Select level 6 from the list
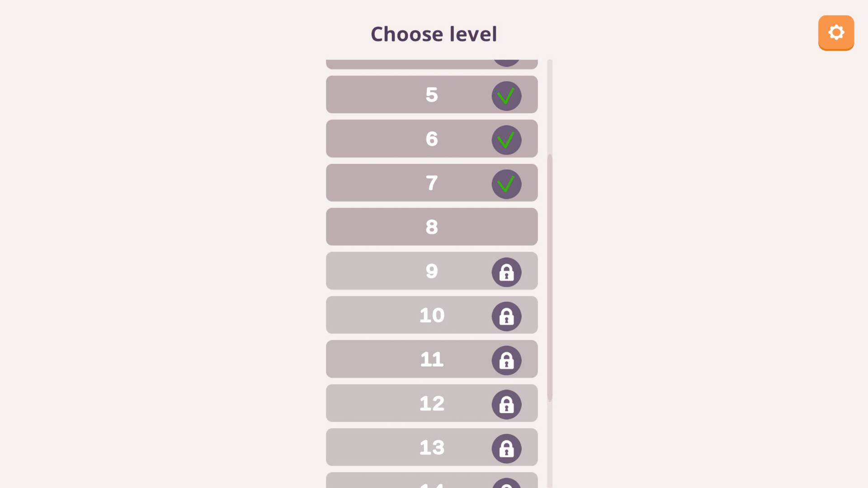This screenshot has height=488, width=868. point(407,139)
